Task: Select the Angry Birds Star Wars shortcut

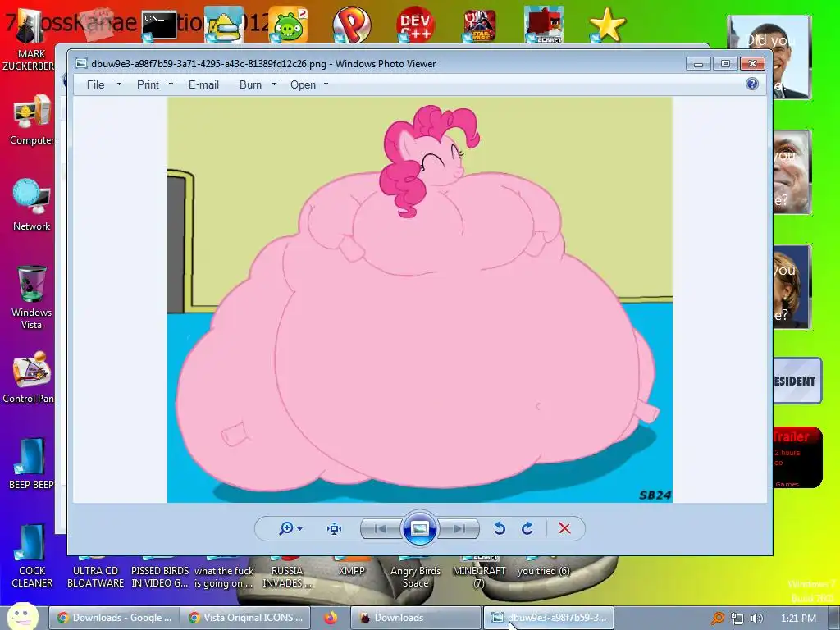Action: click(479, 25)
